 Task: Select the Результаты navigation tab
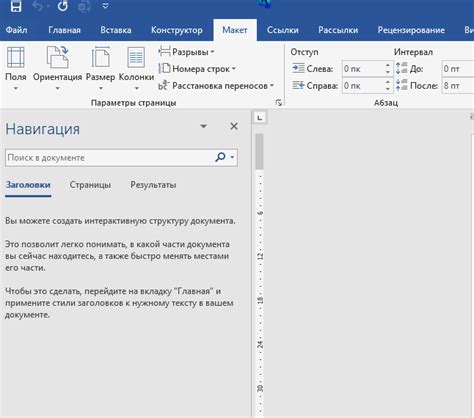click(x=153, y=185)
